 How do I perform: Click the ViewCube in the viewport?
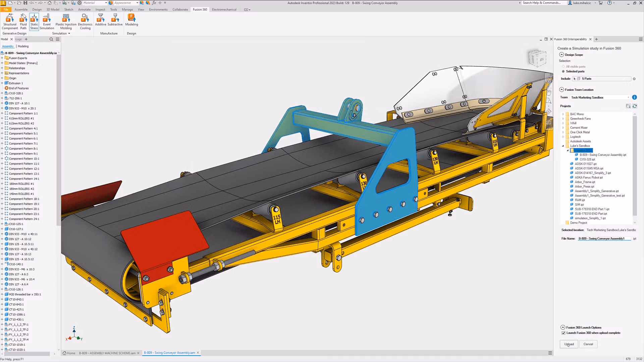click(x=537, y=58)
